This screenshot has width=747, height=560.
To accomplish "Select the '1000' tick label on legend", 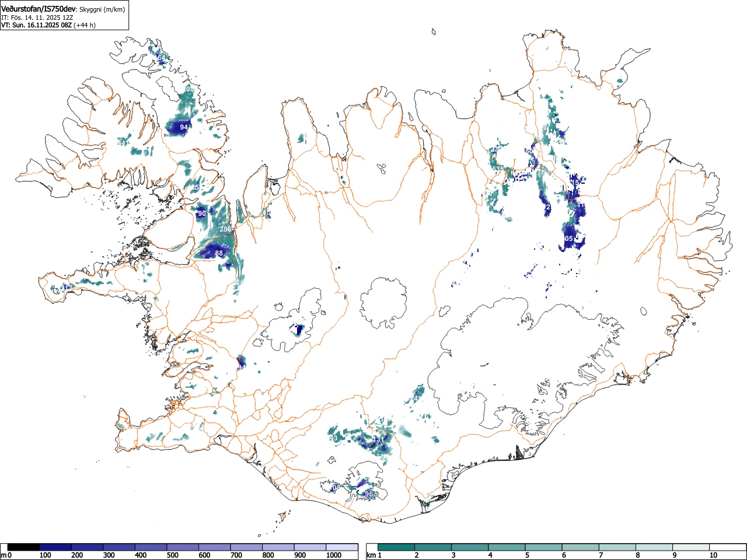I will 334,555.
